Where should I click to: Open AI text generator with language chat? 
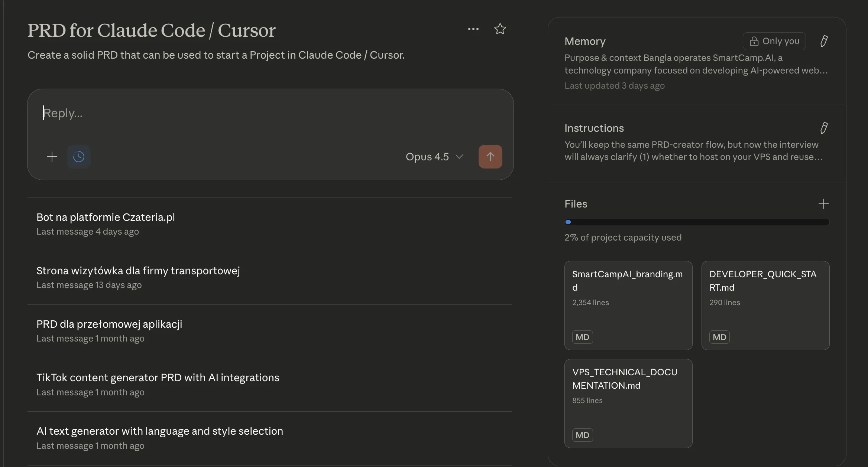pyautogui.click(x=270, y=438)
